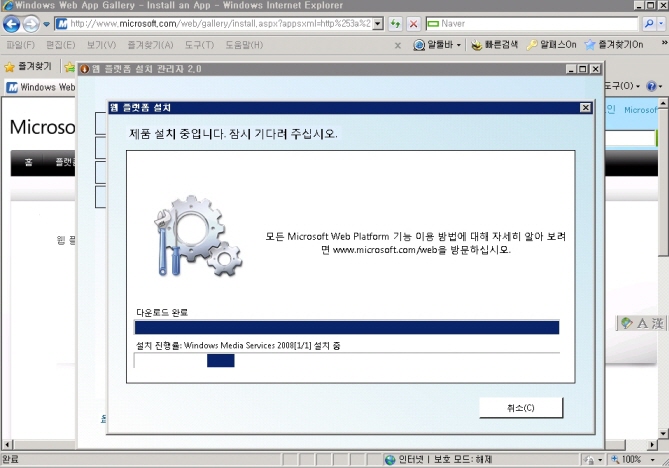
Task: Click the 알툴바 toolbar icon
Action: (419, 45)
